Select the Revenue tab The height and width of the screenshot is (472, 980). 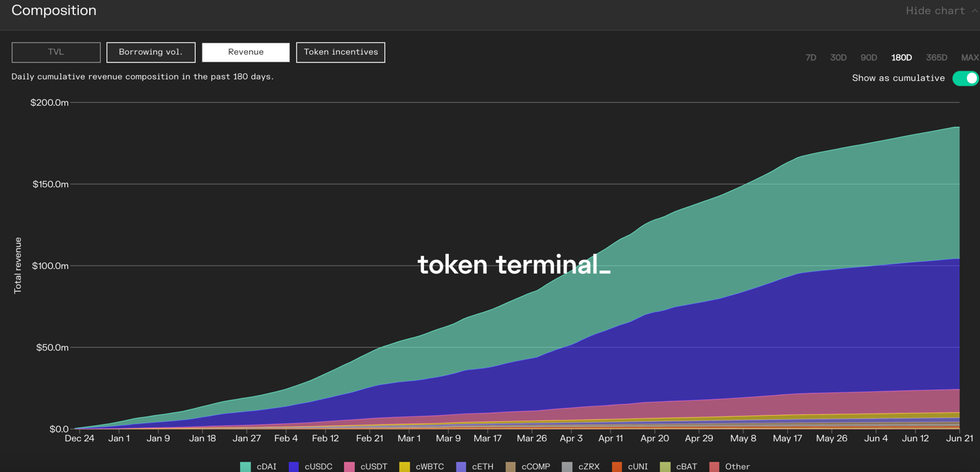click(246, 52)
